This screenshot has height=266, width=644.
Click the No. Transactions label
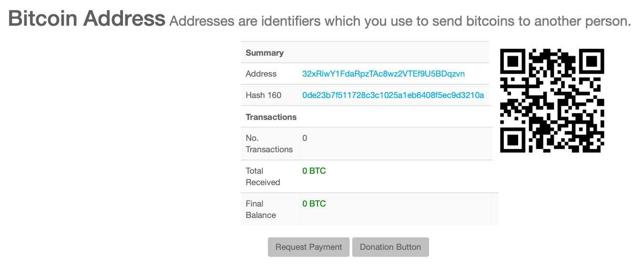(269, 144)
